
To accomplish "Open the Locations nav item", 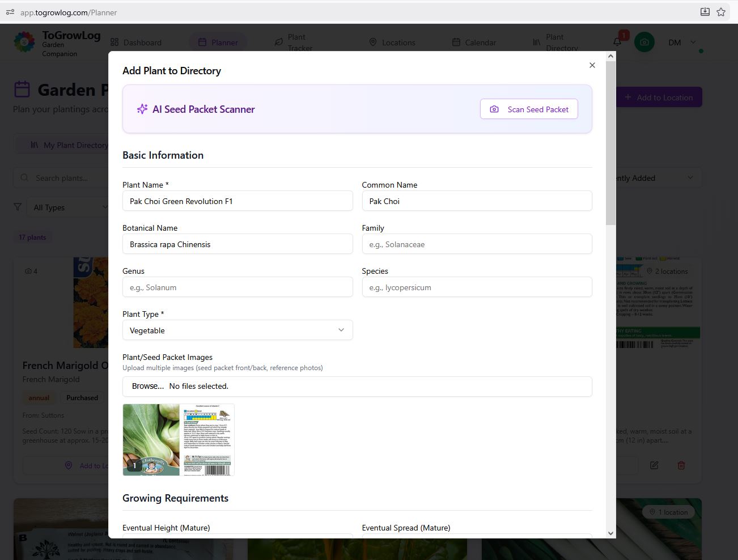I will (x=392, y=43).
